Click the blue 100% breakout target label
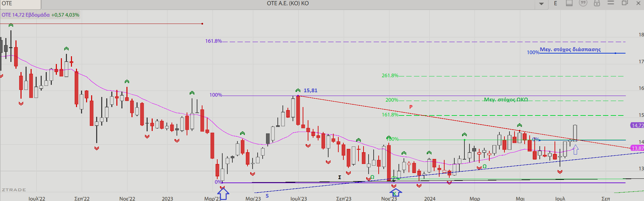Image resolution: width=644 pixels, height=201 pixels. [533, 53]
